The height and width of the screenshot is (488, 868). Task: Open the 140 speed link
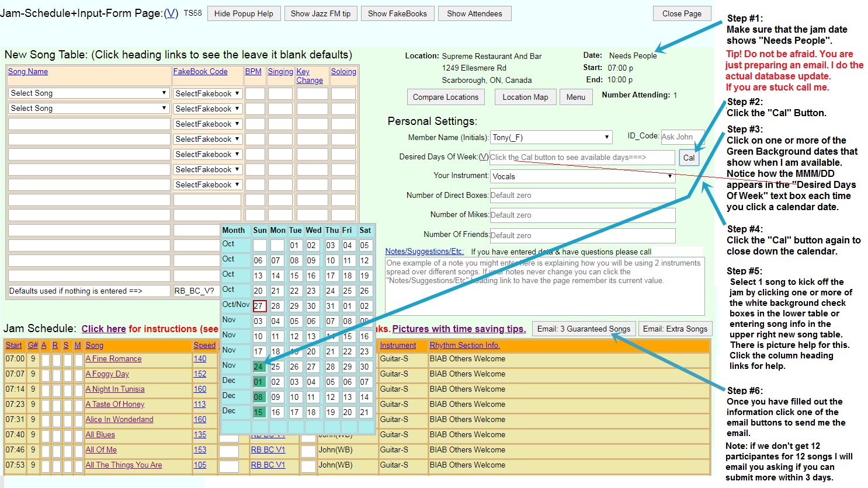[x=200, y=358]
